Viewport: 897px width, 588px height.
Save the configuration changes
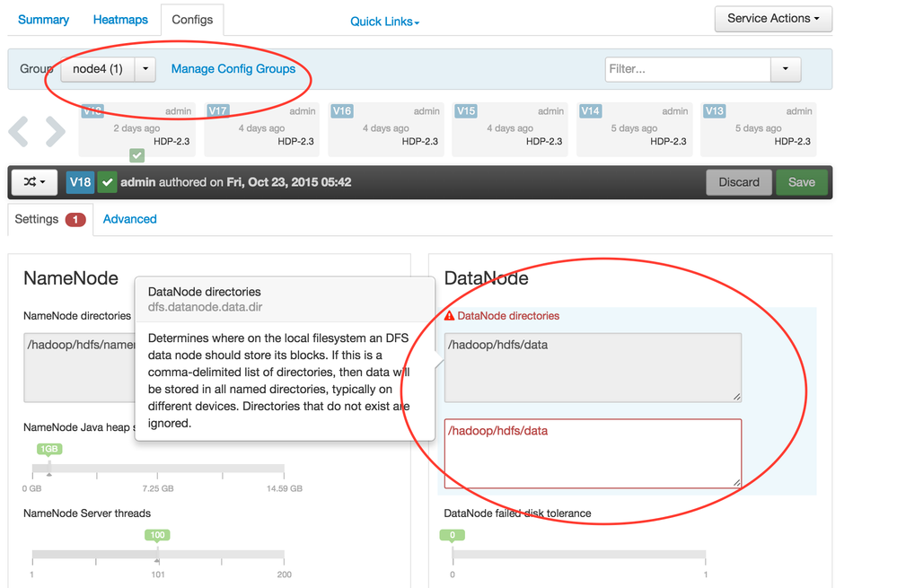click(802, 182)
